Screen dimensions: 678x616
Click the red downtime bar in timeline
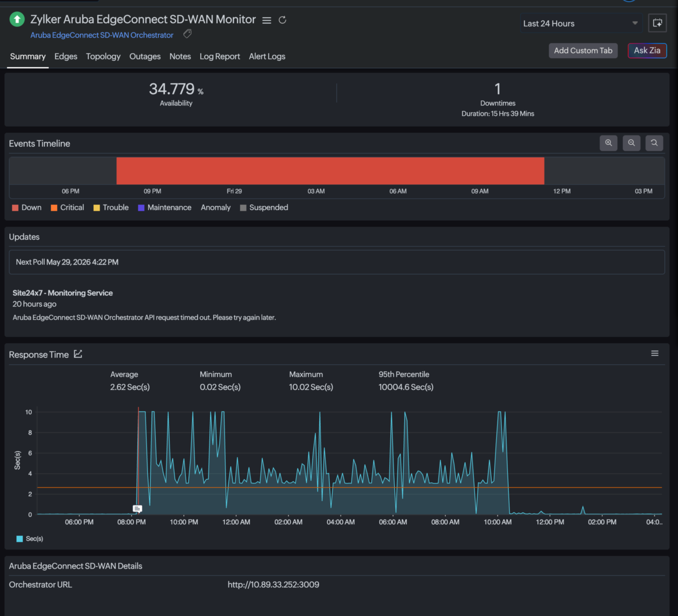pos(330,171)
